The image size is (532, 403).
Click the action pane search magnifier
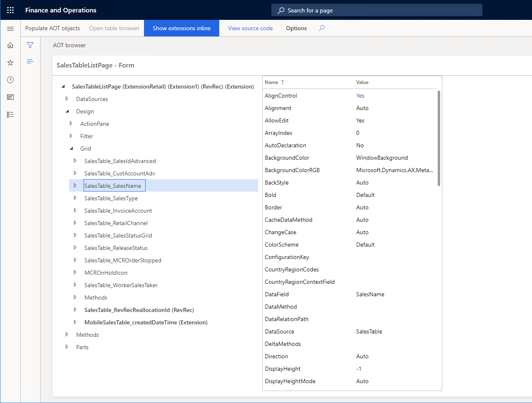(x=322, y=28)
